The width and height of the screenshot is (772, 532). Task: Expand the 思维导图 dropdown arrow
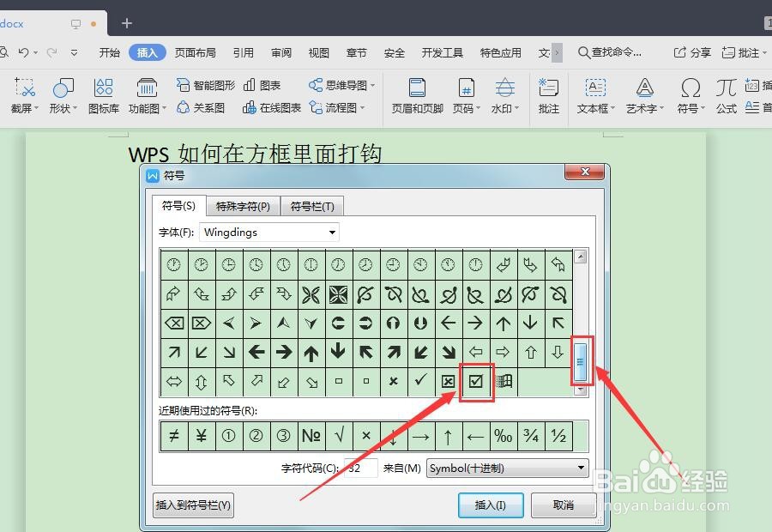tap(372, 86)
